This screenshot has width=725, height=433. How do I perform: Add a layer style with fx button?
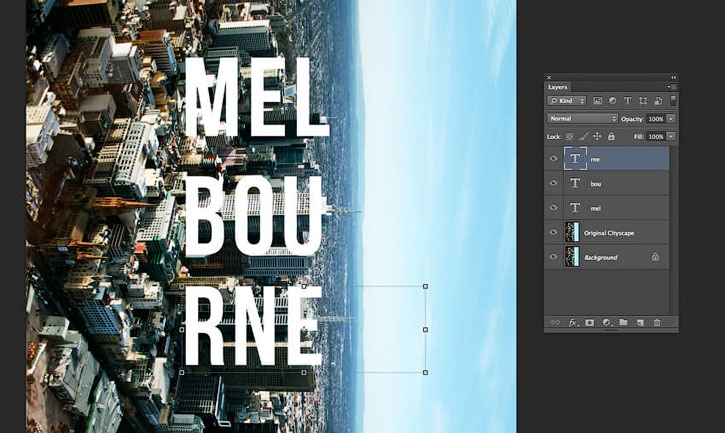[573, 322]
